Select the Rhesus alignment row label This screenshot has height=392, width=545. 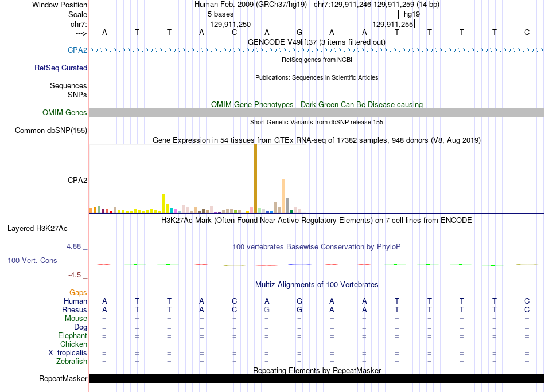click(75, 309)
